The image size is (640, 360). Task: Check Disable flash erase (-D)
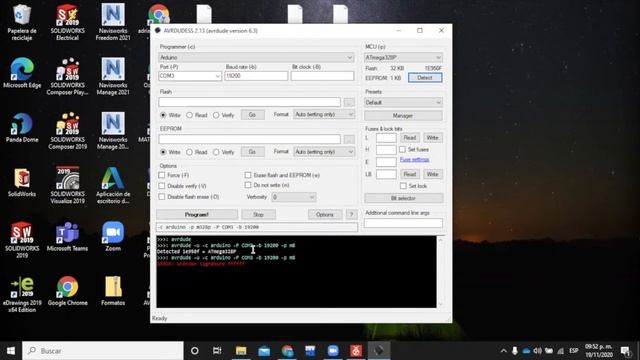coord(162,197)
